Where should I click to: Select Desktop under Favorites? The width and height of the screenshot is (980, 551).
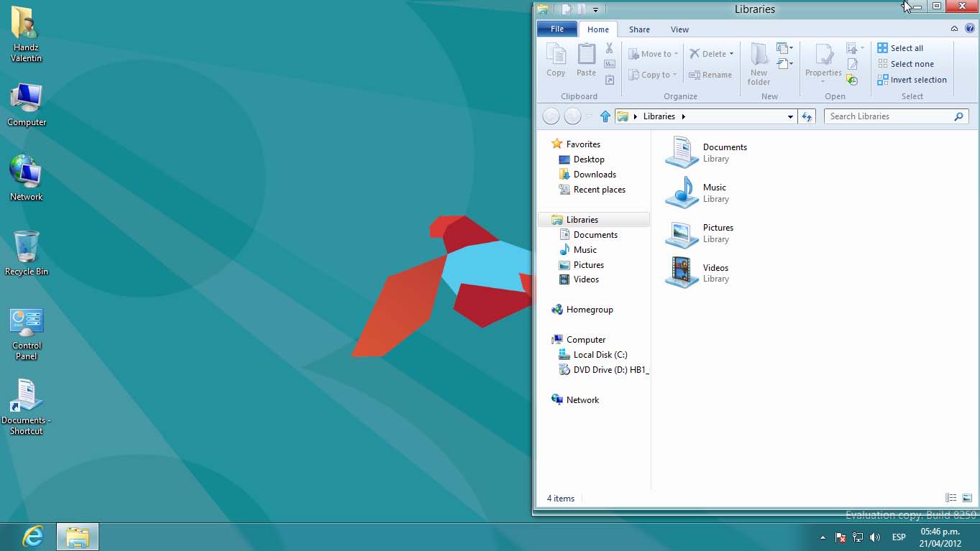[x=582, y=159]
